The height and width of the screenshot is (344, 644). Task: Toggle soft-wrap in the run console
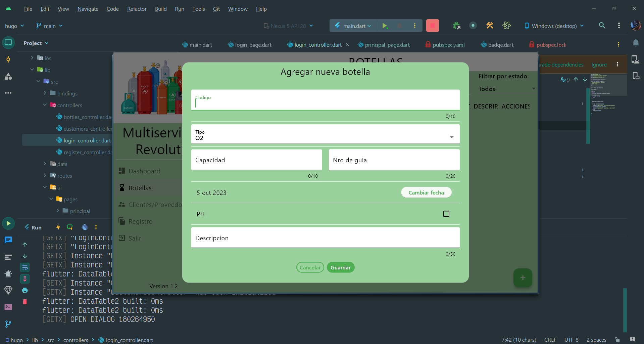point(25,267)
